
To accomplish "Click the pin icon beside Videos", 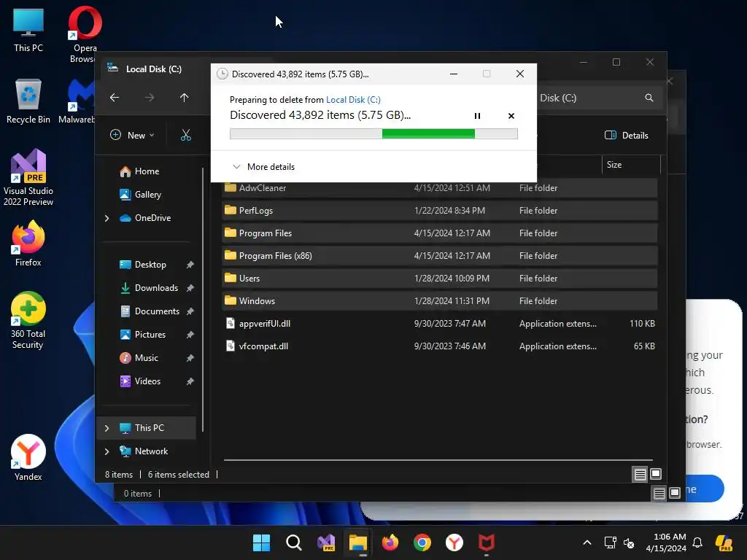I will (x=190, y=381).
